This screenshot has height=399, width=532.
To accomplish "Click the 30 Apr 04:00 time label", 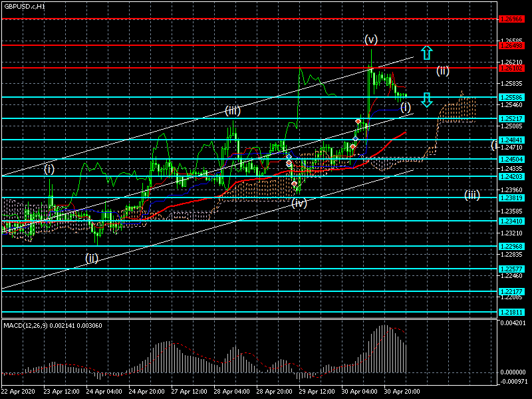I will point(360,392).
